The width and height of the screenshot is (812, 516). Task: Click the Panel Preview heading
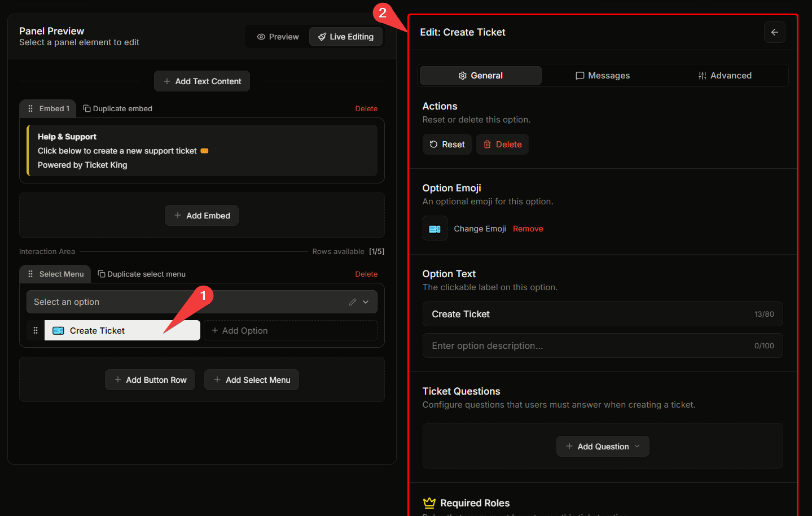[x=51, y=31]
